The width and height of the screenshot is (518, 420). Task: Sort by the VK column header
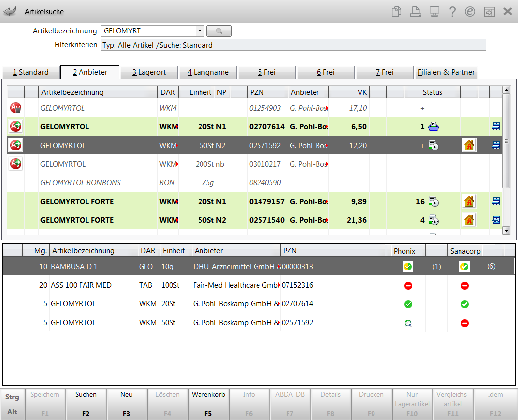349,92
